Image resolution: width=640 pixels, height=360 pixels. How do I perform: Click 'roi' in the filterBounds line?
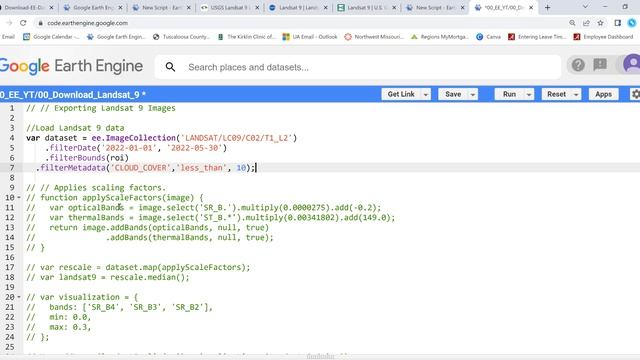pyautogui.click(x=118, y=158)
